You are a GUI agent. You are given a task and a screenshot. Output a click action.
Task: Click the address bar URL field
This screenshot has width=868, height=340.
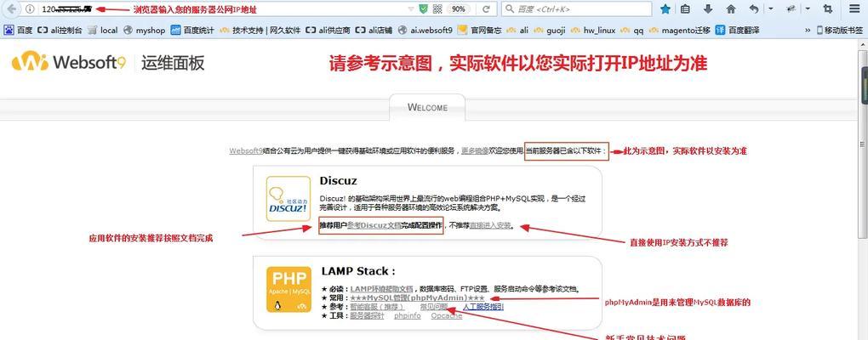point(221,8)
